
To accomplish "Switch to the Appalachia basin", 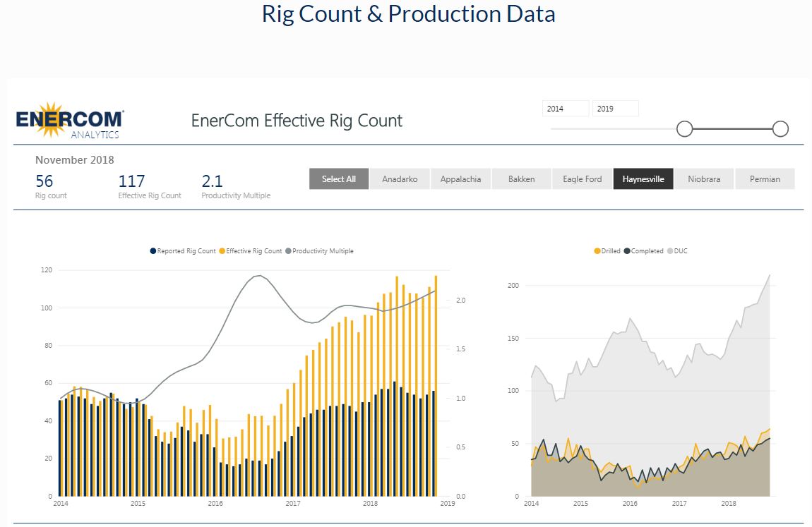I will pyautogui.click(x=460, y=179).
